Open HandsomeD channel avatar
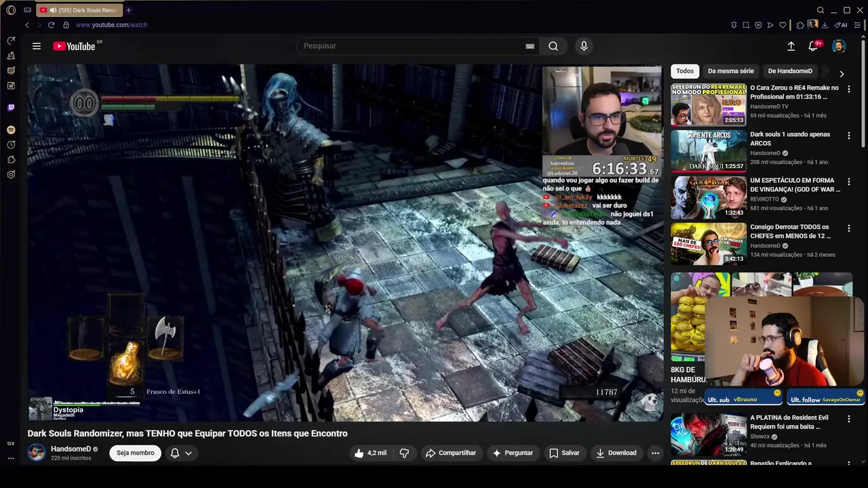This screenshot has height=488, width=868. pos(37,453)
